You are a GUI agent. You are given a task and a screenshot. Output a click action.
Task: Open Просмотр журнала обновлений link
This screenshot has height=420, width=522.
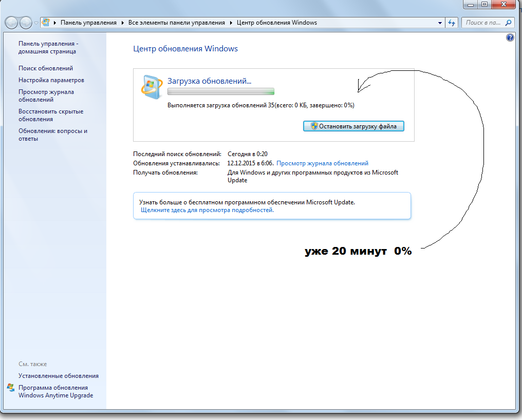click(x=323, y=163)
